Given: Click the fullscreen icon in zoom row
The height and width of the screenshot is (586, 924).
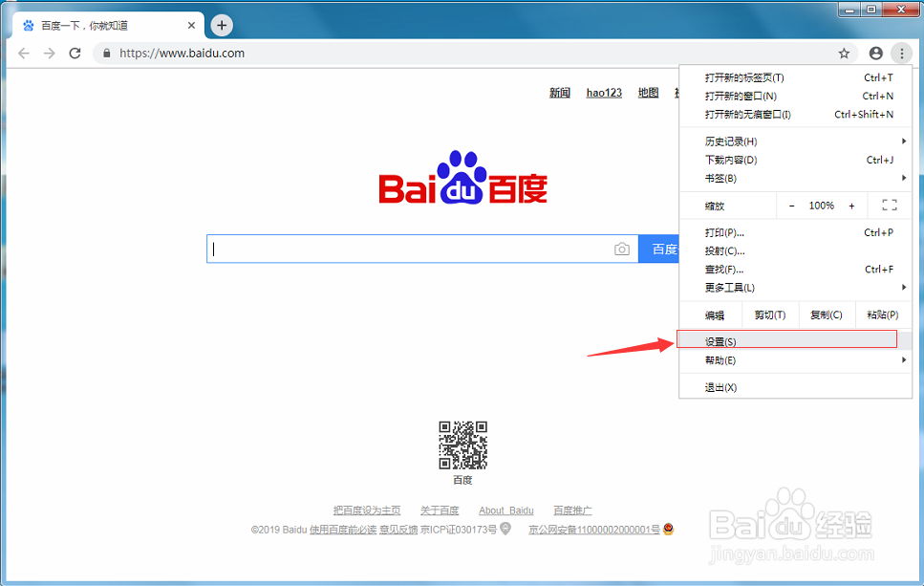Looking at the screenshot, I should 890,206.
